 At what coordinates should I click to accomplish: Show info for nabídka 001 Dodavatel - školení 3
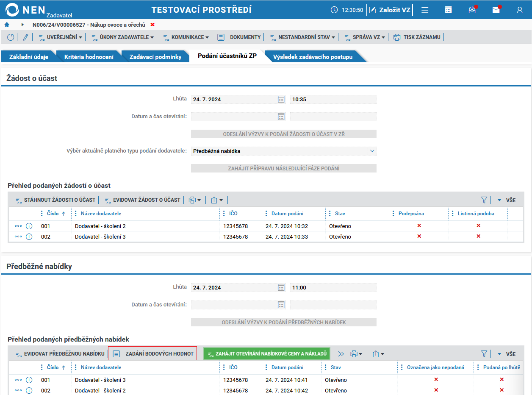(x=29, y=380)
